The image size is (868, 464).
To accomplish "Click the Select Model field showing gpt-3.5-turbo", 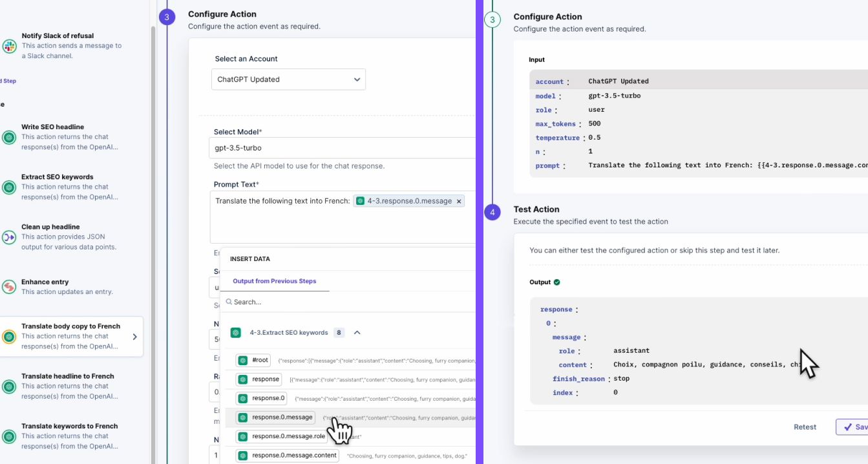I will coord(343,148).
